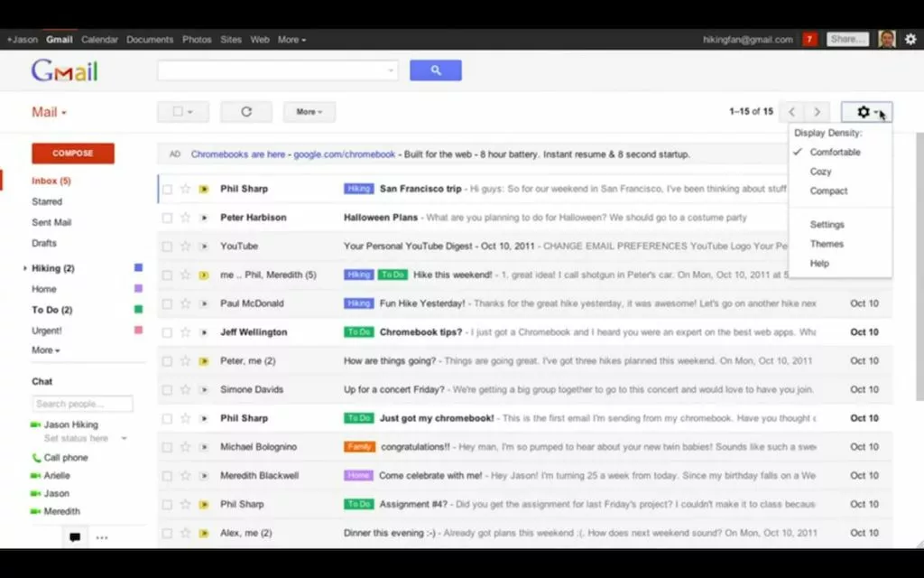Click the refresh mail icon button
The width and height of the screenshot is (924, 578).
pyautogui.click(x=246, y=111)
